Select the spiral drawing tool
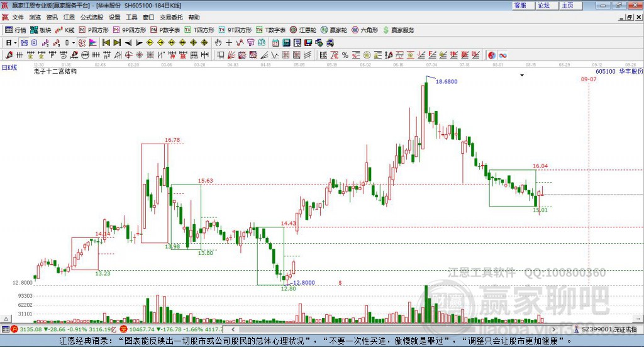This screenshot has width=644, height=347. pos(64,55)
